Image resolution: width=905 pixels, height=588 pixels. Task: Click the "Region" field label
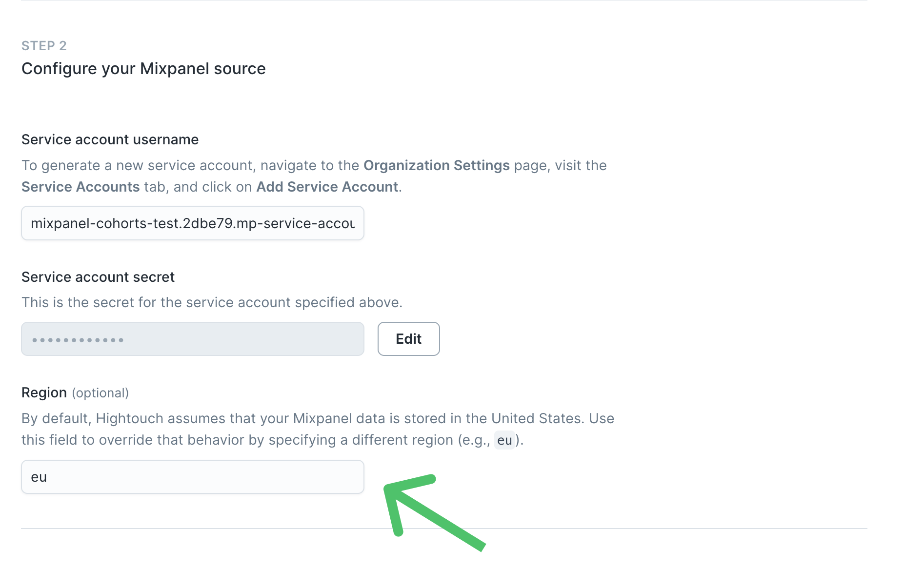(x=44, y=393)
